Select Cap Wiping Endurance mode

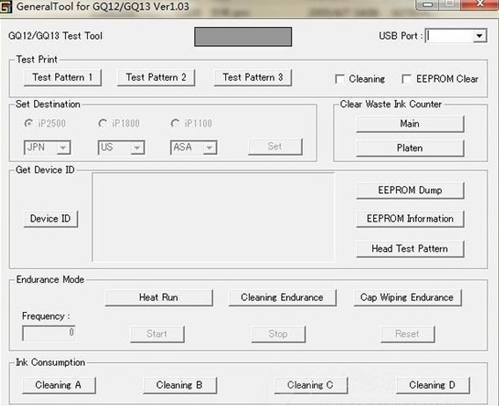pos(407,297)
